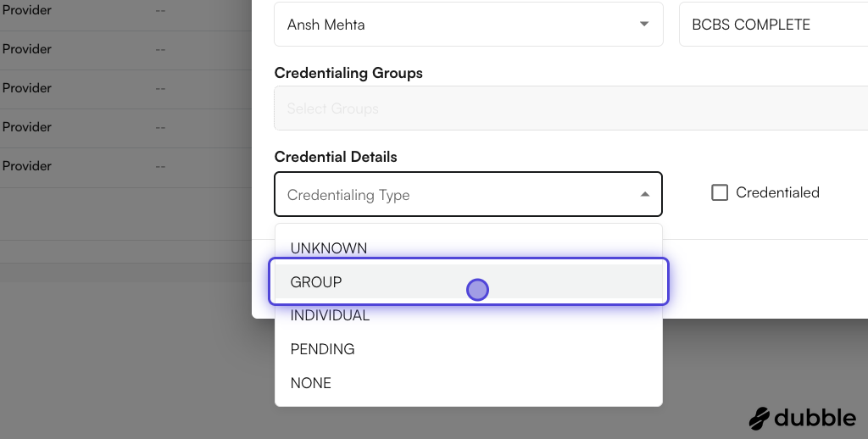Open the Ansh Mehta provider dropdown
Image resolution: width=868 pixels, height=439 pixels.
(x=458, y=25)
